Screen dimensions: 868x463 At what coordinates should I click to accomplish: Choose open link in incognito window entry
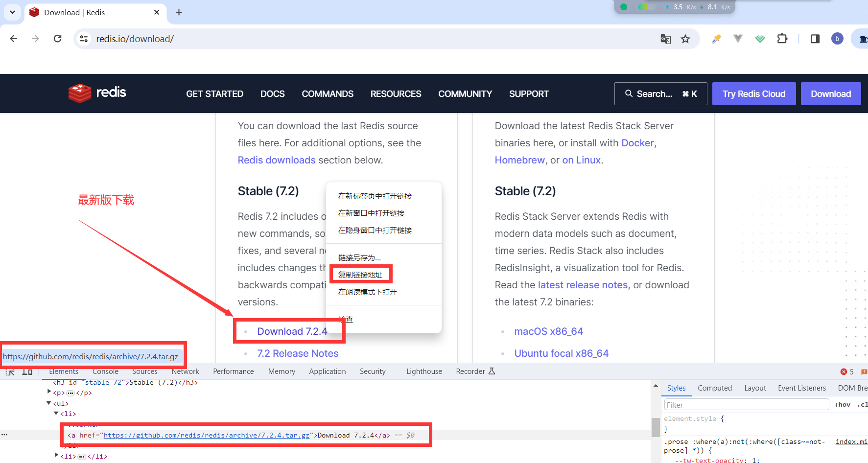(x=384, y=230)
